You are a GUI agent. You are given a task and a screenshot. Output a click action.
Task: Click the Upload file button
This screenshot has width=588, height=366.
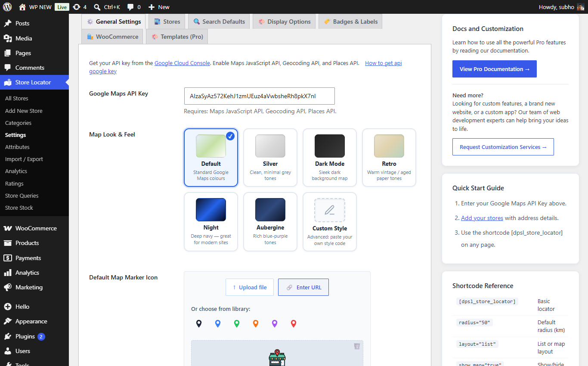(x=250, y=287)
